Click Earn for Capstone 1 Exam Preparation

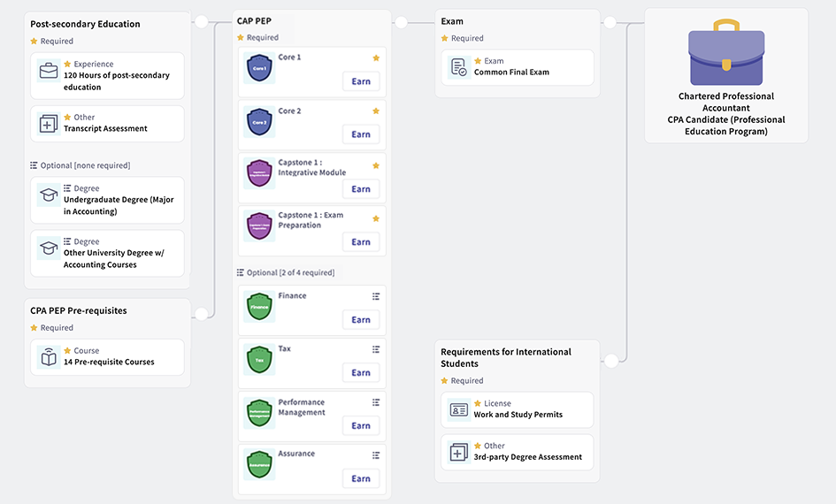point(361,242)
